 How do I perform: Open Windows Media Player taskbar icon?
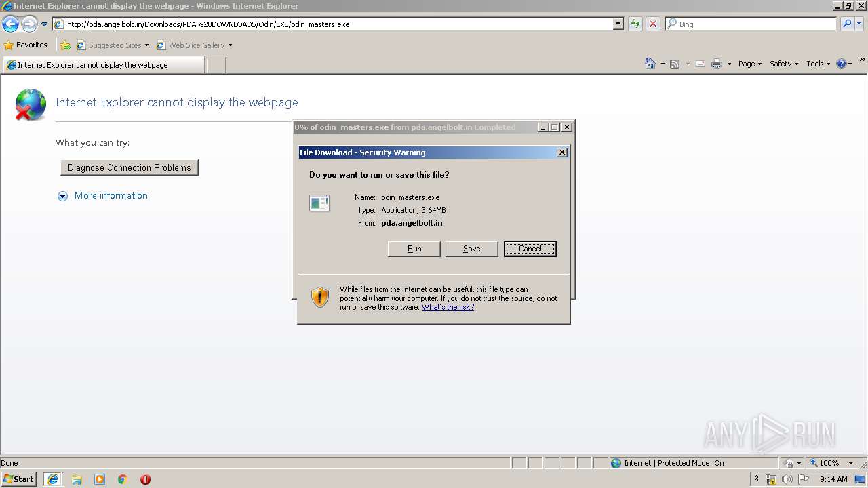pyautogui.click(x=100, y=479)
